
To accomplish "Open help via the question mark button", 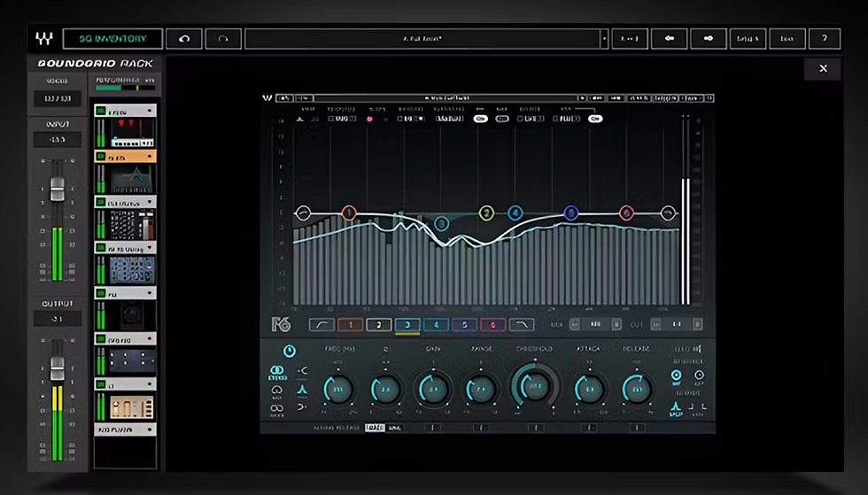I will click(825, 39).
